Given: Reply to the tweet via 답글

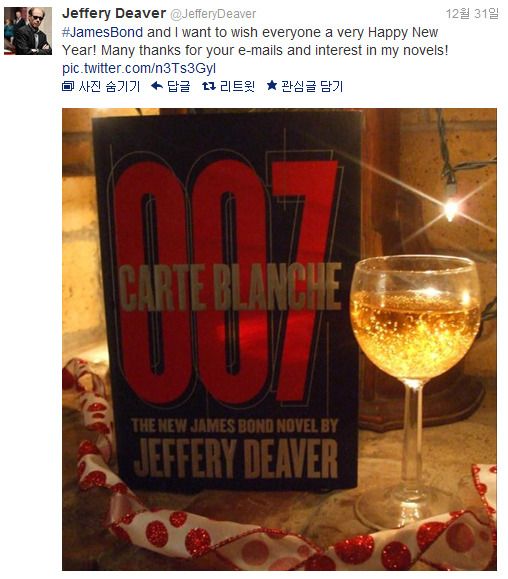Looking at the screenshot, I should (x=179, y=86).
